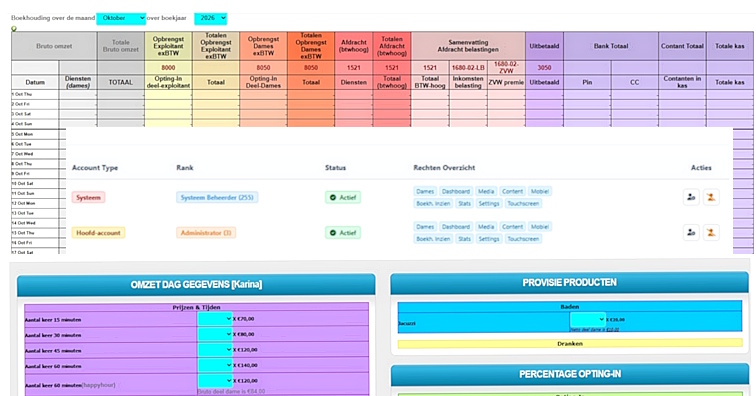The height and width of the screenshot is (396, 756).
Task: Click the Dashboard rights tag in the Systeem row
Action: 456,191
